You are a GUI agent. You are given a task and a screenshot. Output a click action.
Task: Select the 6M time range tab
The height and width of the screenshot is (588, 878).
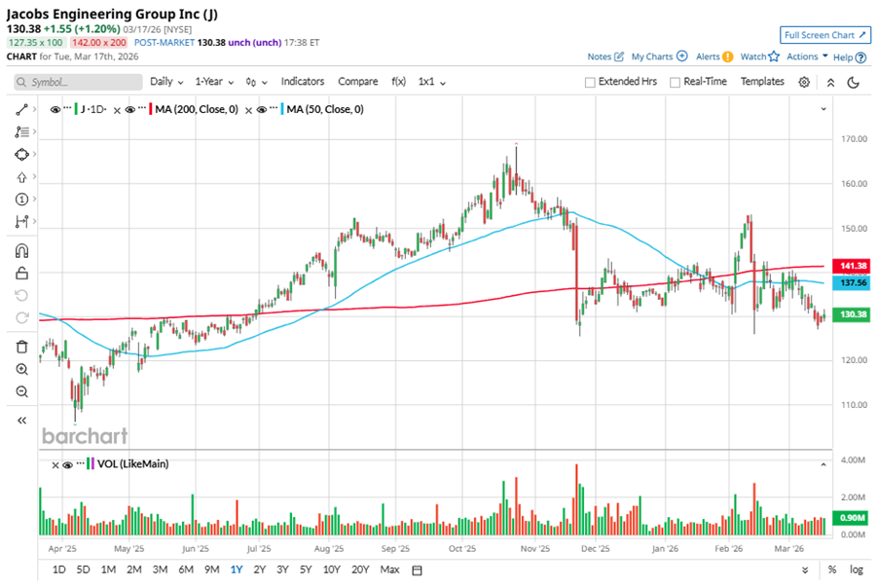[185, 569]
